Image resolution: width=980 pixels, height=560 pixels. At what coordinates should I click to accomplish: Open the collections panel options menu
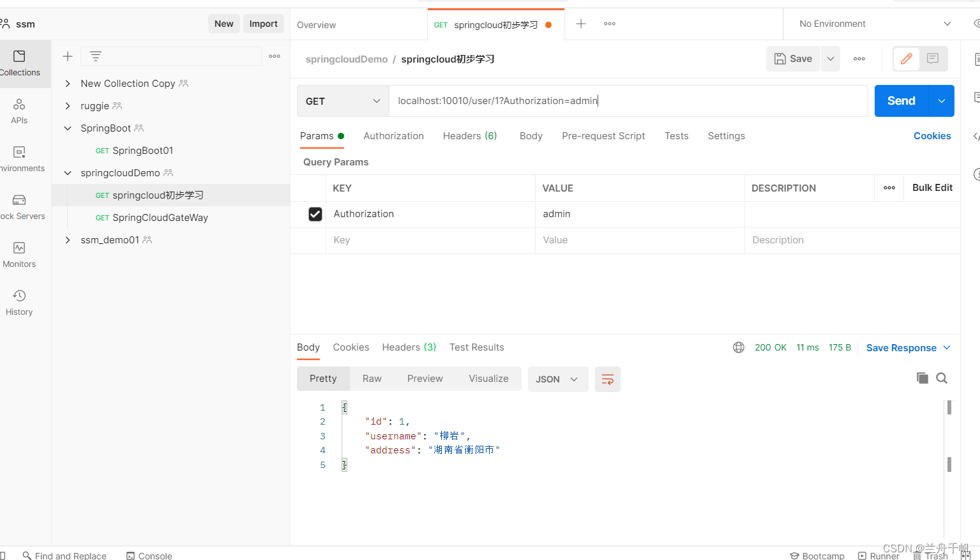point(275,56)
